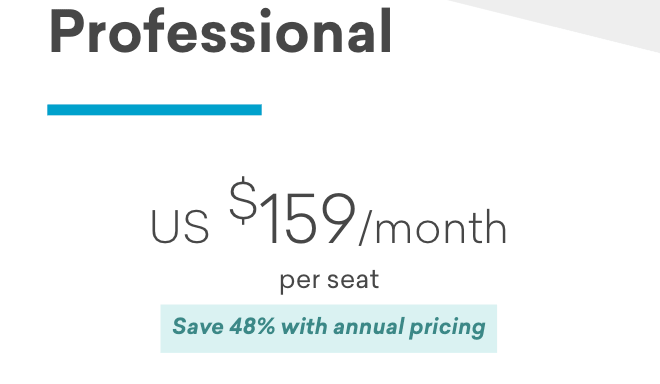Select the blue divider bar under Professional
The height and width of the screenshot is (384, 660).
point(154,109)
